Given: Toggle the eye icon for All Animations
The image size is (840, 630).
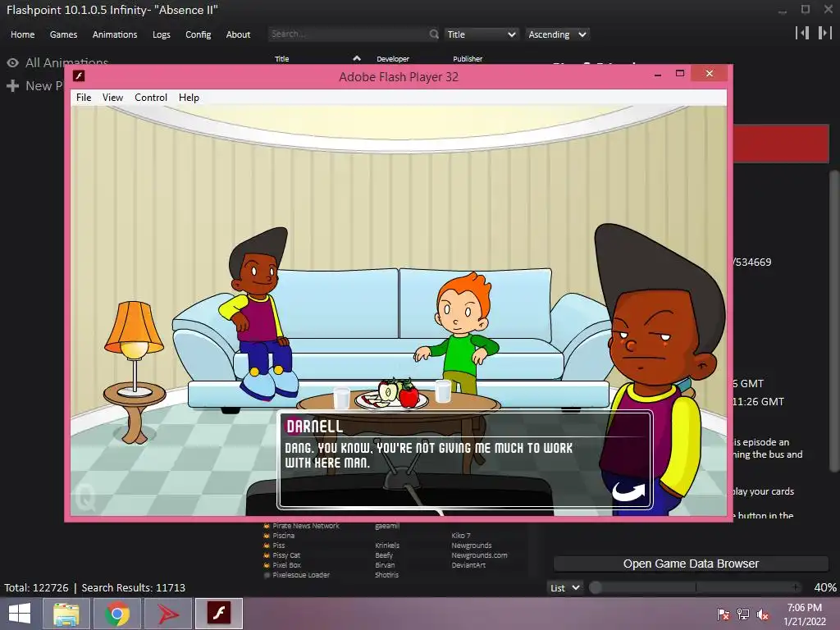Looking at the screenshot, I should pos(13,62).
